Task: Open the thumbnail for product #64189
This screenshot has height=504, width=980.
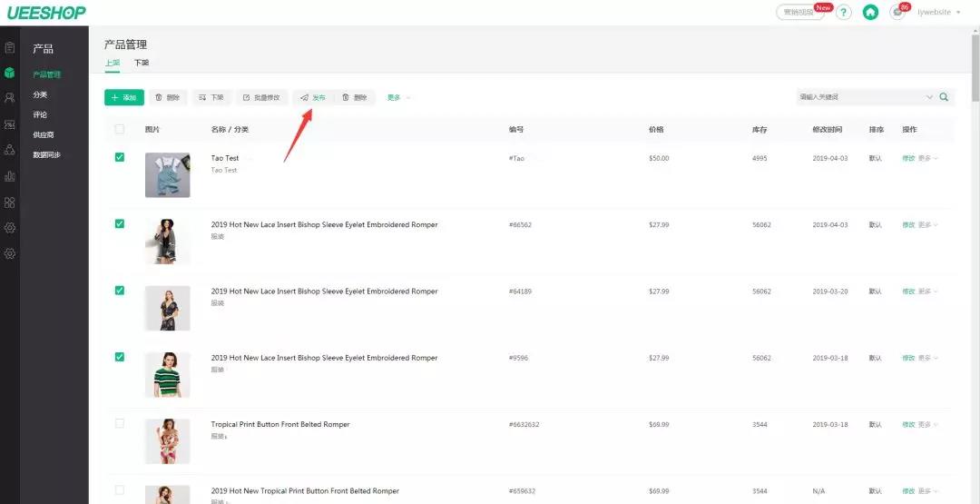Action: pos(168,308)
